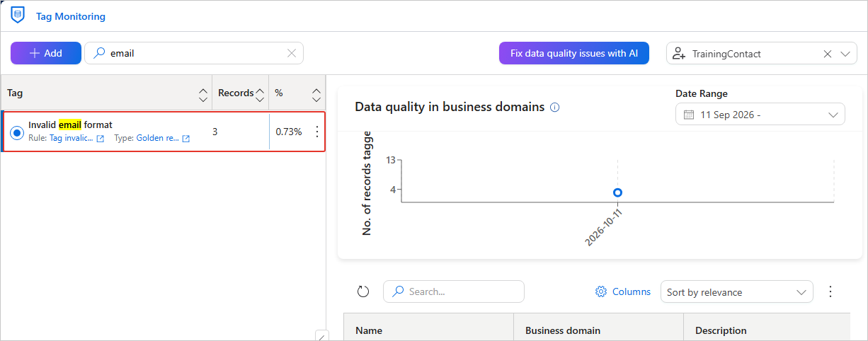Image resolution: width=868 pixels, height=341 pixels.
Task: Click the 'Invalid email format' tag name
Action: [70, 125]
